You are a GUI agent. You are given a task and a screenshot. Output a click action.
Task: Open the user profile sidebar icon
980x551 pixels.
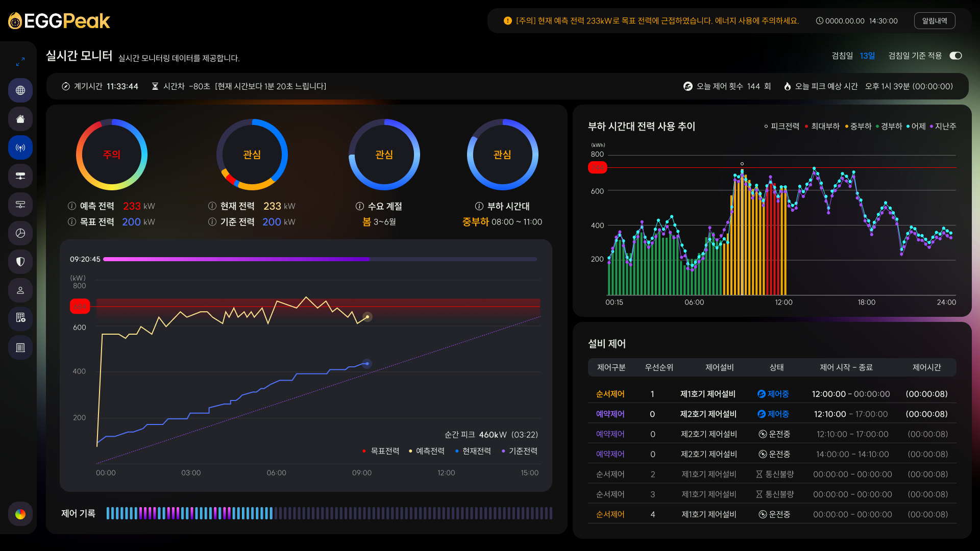click(20, 290)
